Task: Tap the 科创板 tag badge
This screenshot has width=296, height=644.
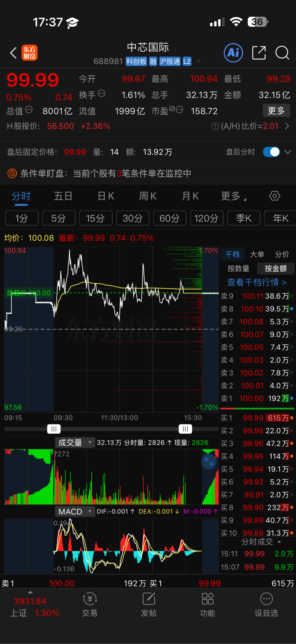Action: click(x=136, y=61)
